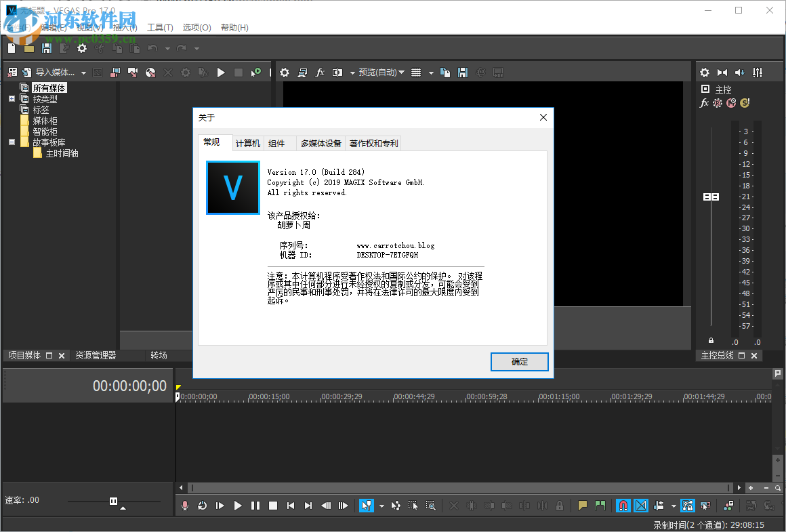This screenshot has height=532, width=786.
Task: Open the Mixing Console faders icon
Action: (x=758, y=72)
